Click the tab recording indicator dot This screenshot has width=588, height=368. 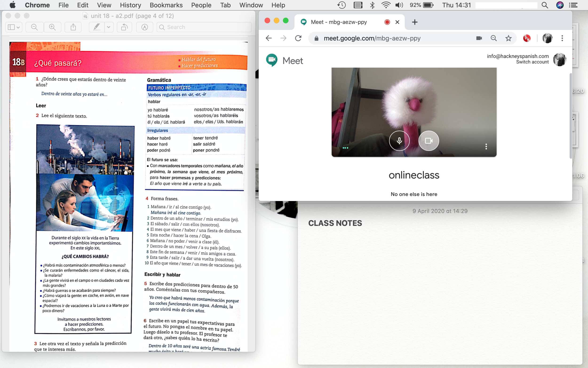pos(387,22)
